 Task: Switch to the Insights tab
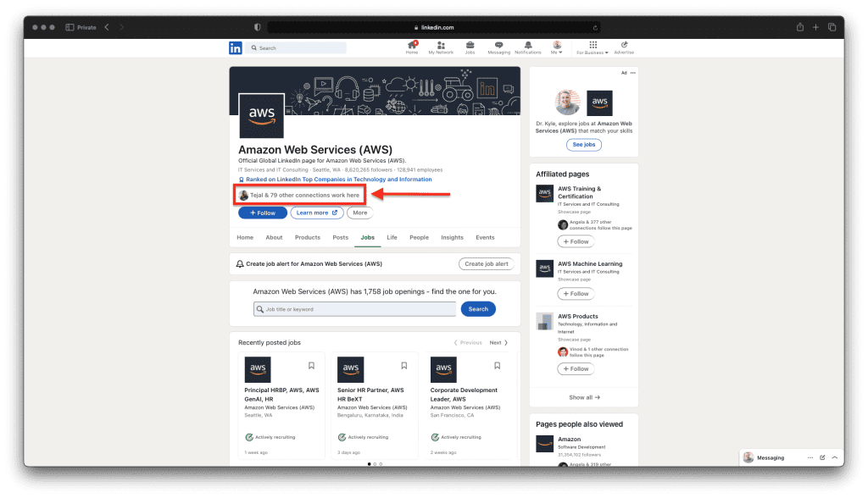[453, 237]
